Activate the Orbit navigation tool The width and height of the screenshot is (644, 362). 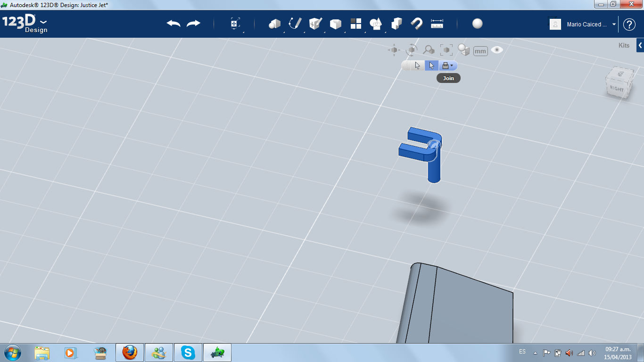pyautogui.click(x=412, y=49)
